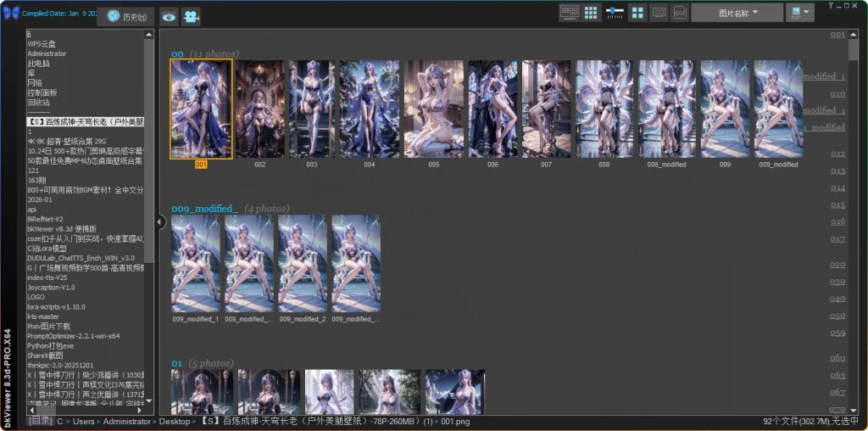
Task: Toggle the eye preview icon
Action: tap(169, 17)
